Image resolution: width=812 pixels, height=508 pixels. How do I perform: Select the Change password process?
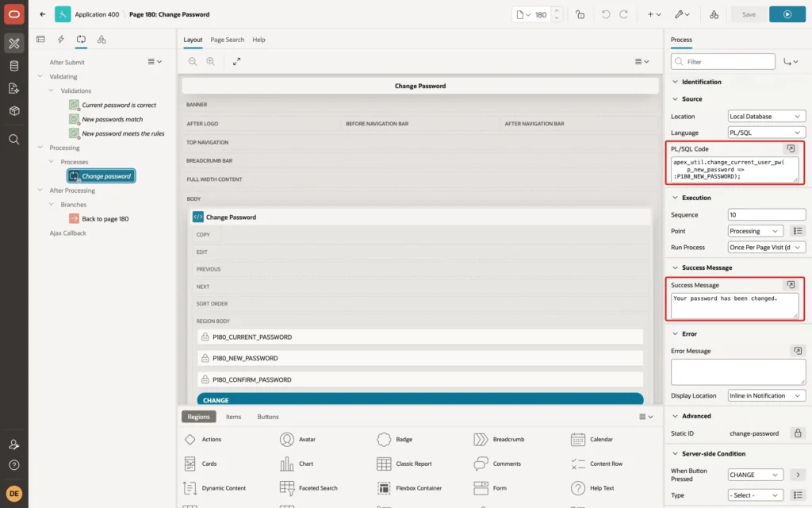(101, 176)
